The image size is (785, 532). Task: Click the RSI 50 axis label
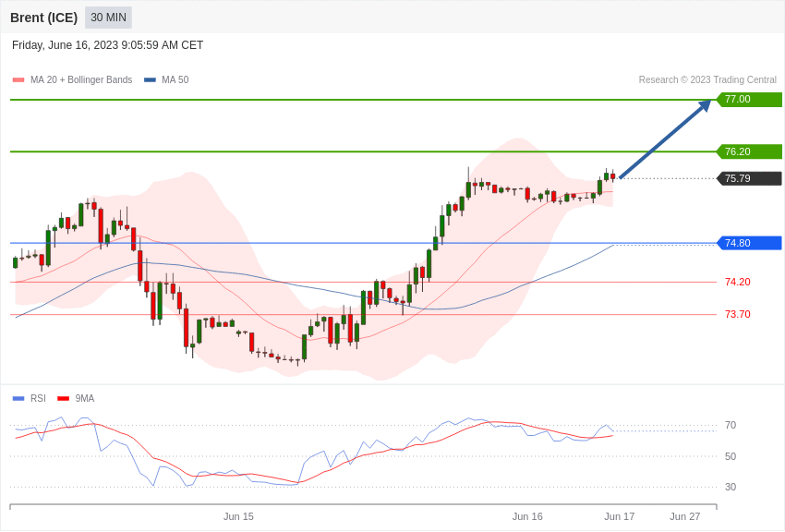(x=731, y=456)
